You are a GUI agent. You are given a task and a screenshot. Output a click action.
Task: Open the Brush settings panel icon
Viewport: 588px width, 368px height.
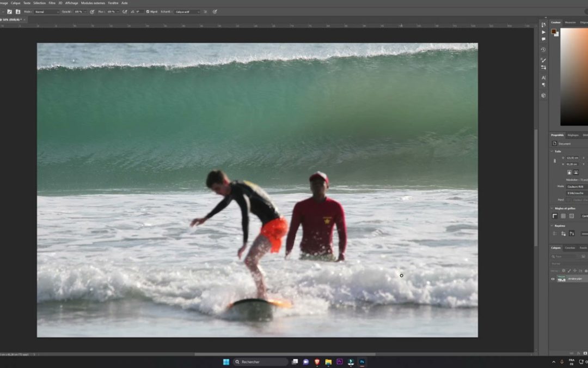click(543, 60)
